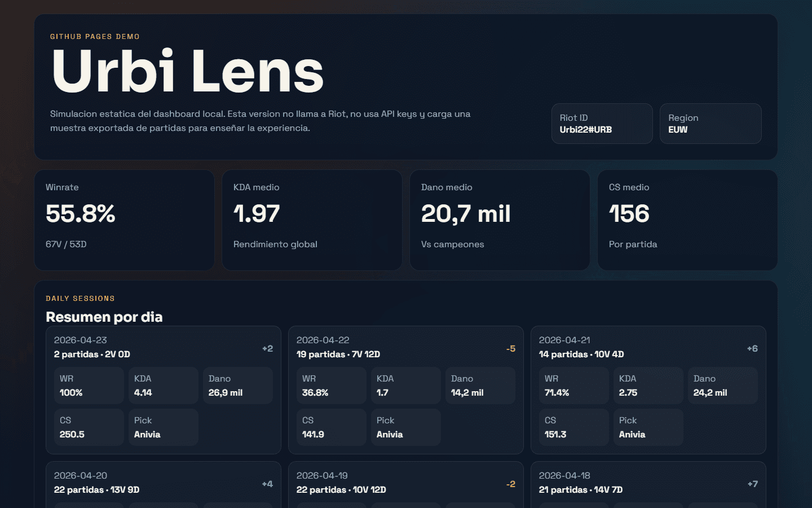Click the +2 badge on 2026-04-23
The width and height of the screenshot is (812, 508).
pyautogui.click(x=267, y=349)
